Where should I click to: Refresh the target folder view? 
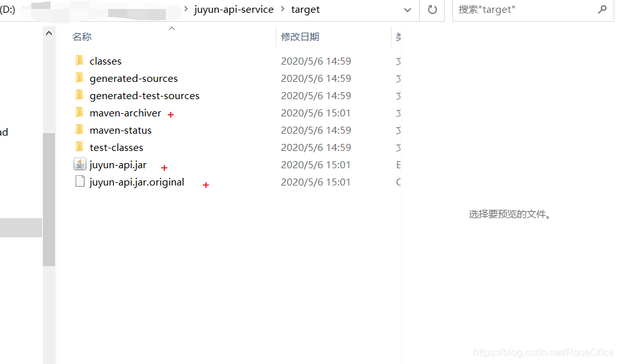point(433,10)
